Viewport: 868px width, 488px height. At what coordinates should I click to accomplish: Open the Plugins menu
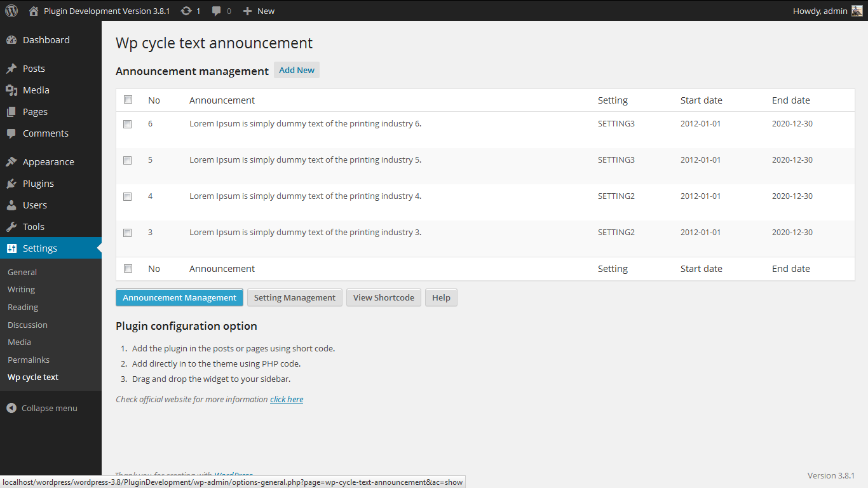[x=38, y=184]
